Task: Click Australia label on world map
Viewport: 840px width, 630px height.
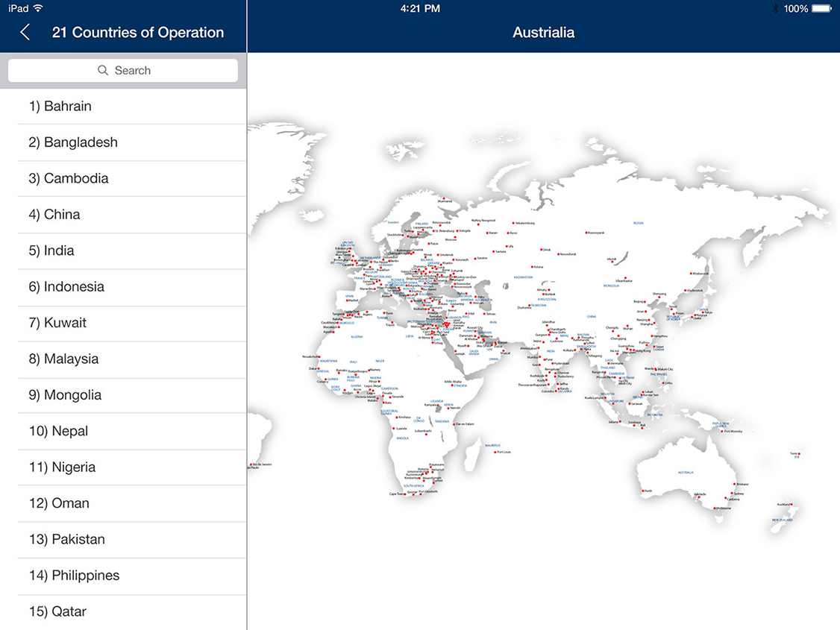Action: coord(686,473)
